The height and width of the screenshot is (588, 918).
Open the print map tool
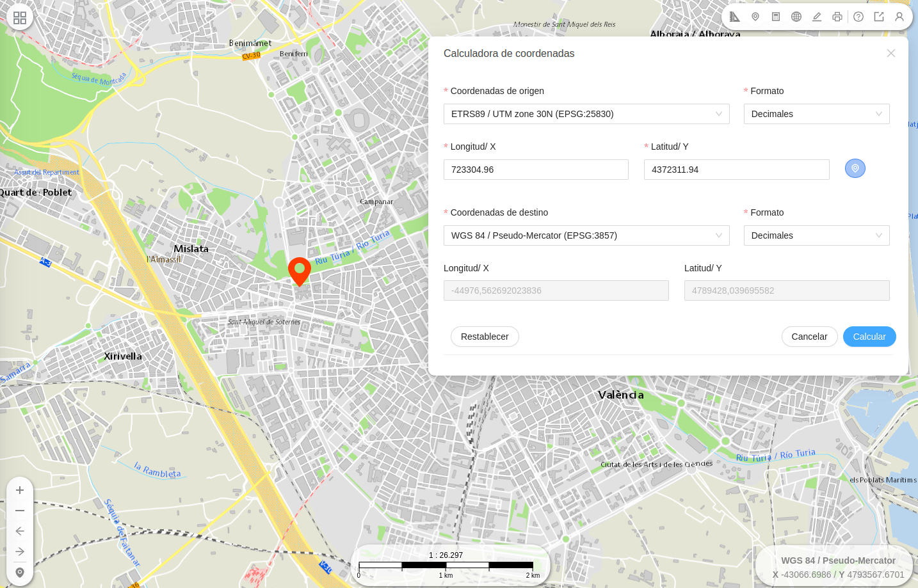(x=837, y=17)
